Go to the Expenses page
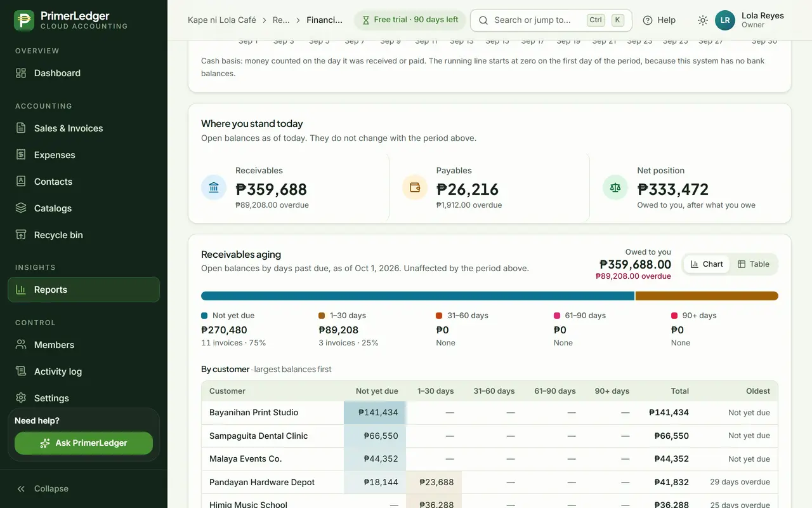This screenshot has height=508, width=812. coord(84,155)
